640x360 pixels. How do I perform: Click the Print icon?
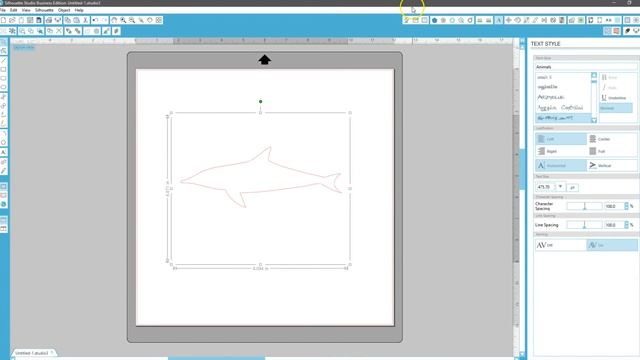click(49, 20)
